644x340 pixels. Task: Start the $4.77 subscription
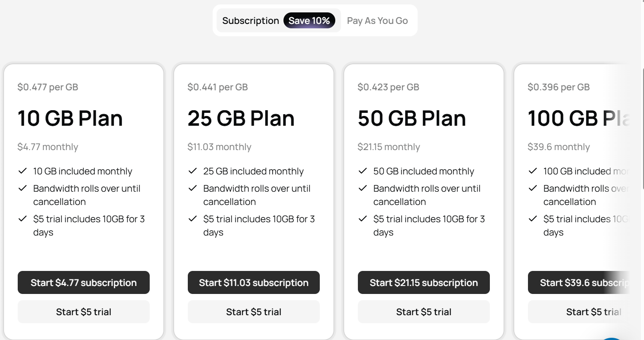(84, 282)
